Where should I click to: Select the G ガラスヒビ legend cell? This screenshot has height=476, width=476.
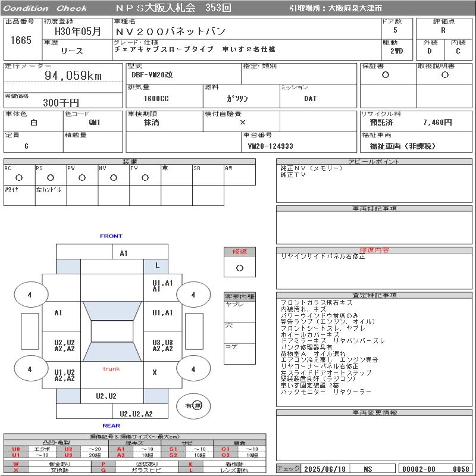tap(103, 470)
